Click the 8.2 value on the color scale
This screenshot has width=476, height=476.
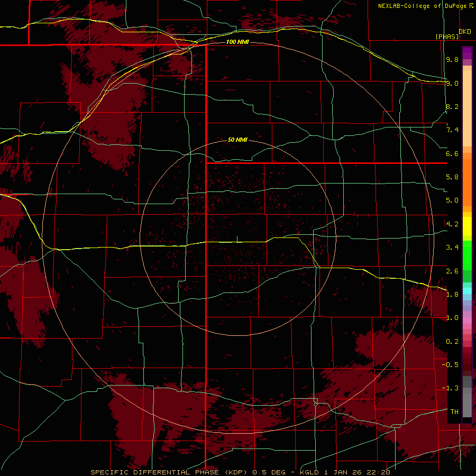(x=452, y=106)
